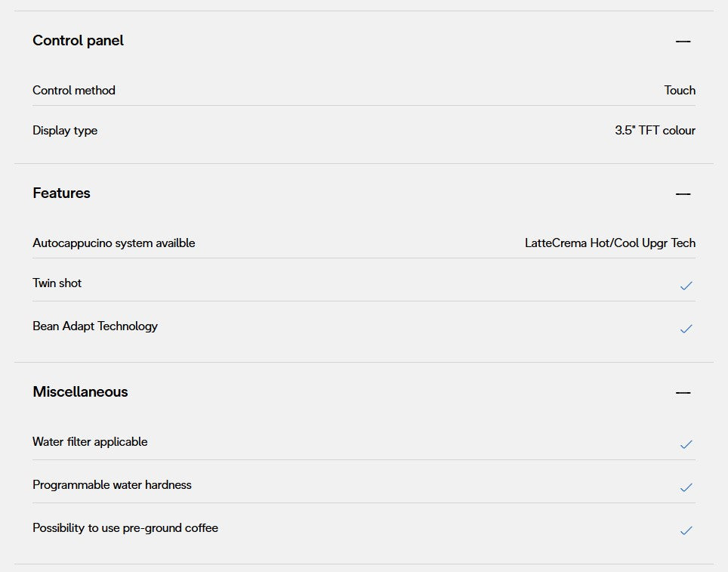Click the Water filter applicable checkmark
The image size is (728, 572).
click(x=686, y=444)
